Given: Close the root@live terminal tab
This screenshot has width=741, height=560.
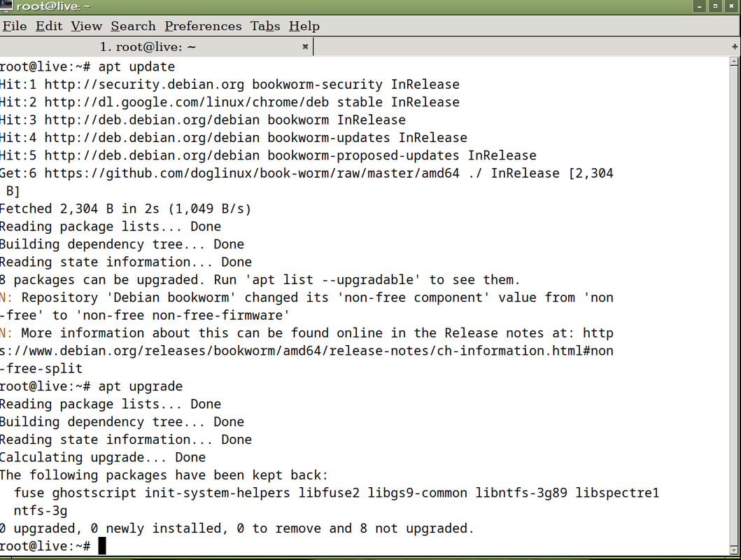Looking at the screenshot, I should pyautogui.click(x=305, y=46).
